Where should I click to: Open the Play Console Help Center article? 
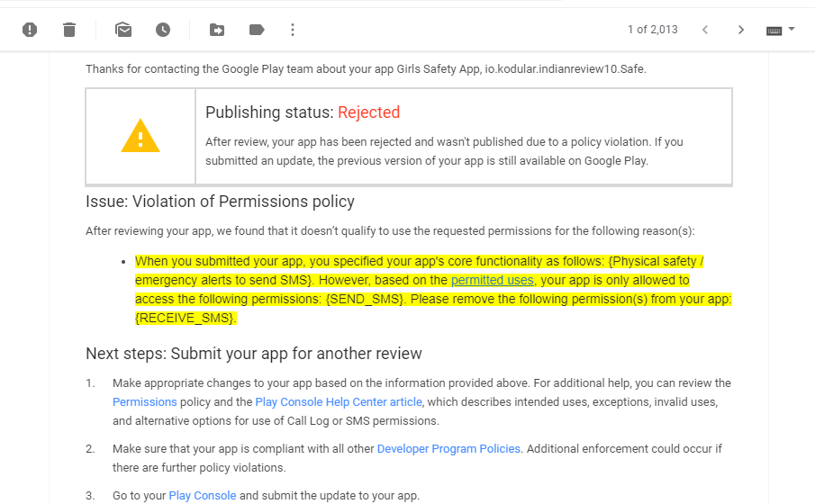(339, 402)
